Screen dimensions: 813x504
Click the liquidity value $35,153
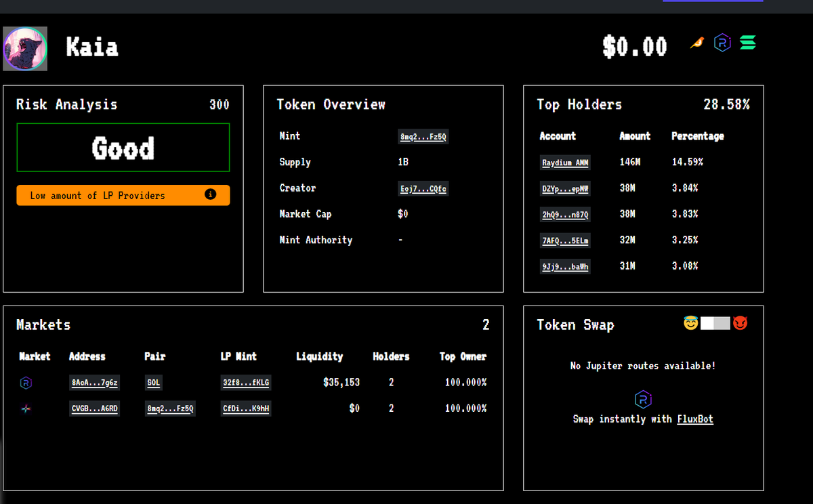pyautogui.click(x=341, y=383)
